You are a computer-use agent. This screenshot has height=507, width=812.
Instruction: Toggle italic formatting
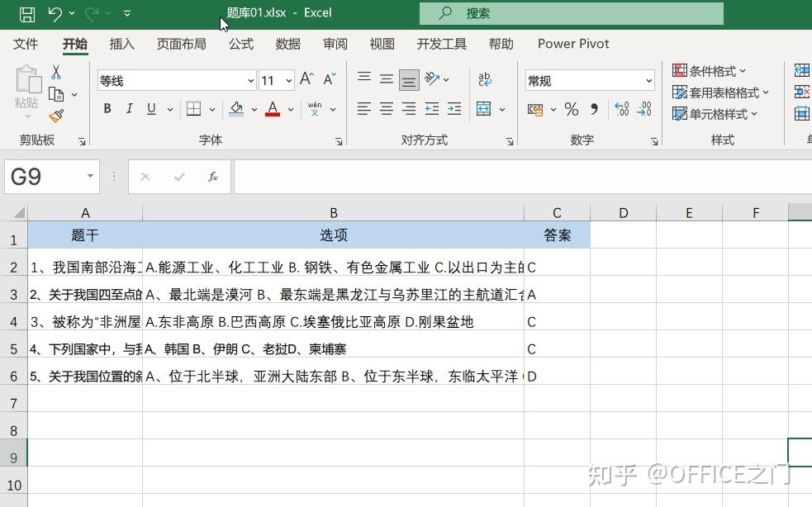130,108
